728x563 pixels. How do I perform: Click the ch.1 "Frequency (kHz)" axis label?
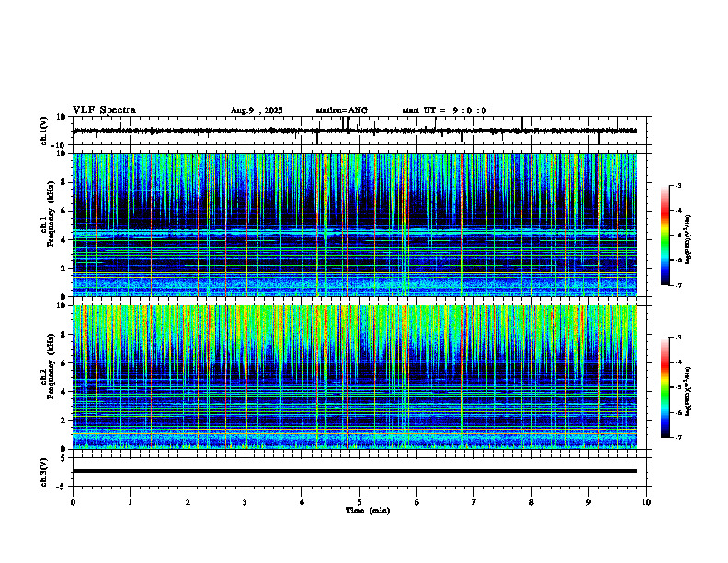coord(51,213)
